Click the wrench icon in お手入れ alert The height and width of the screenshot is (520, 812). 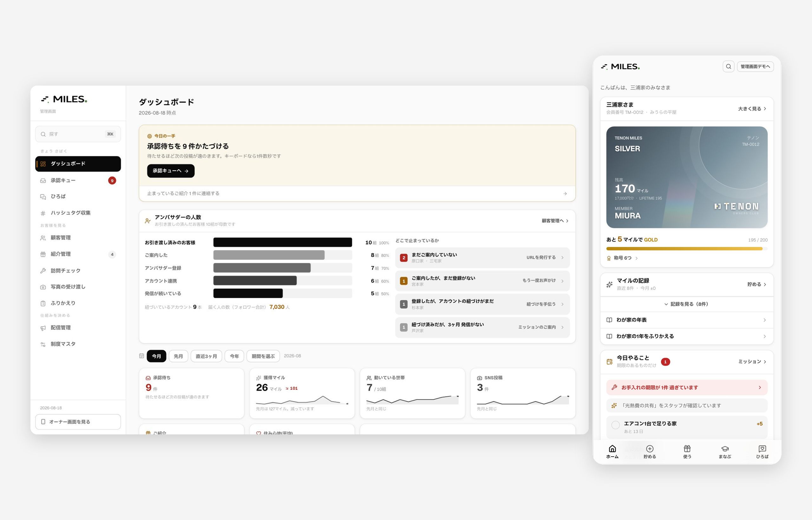(614, 387)
